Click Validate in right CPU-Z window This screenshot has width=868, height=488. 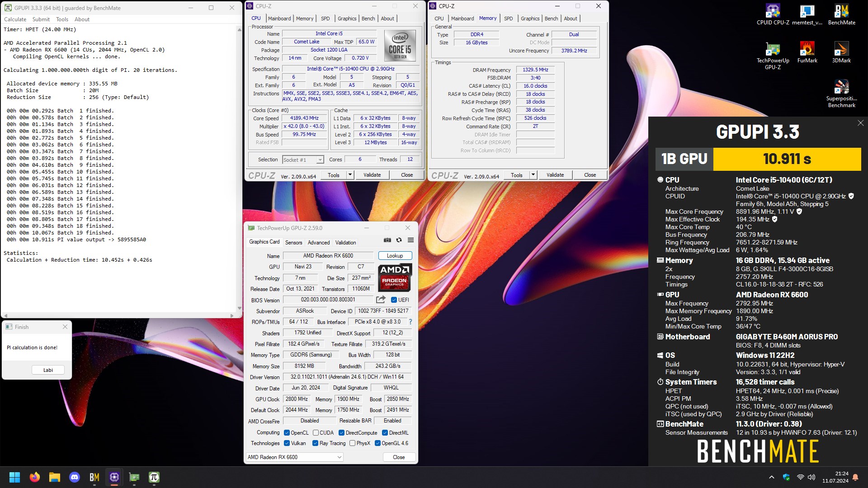click(x=555, y=175)
